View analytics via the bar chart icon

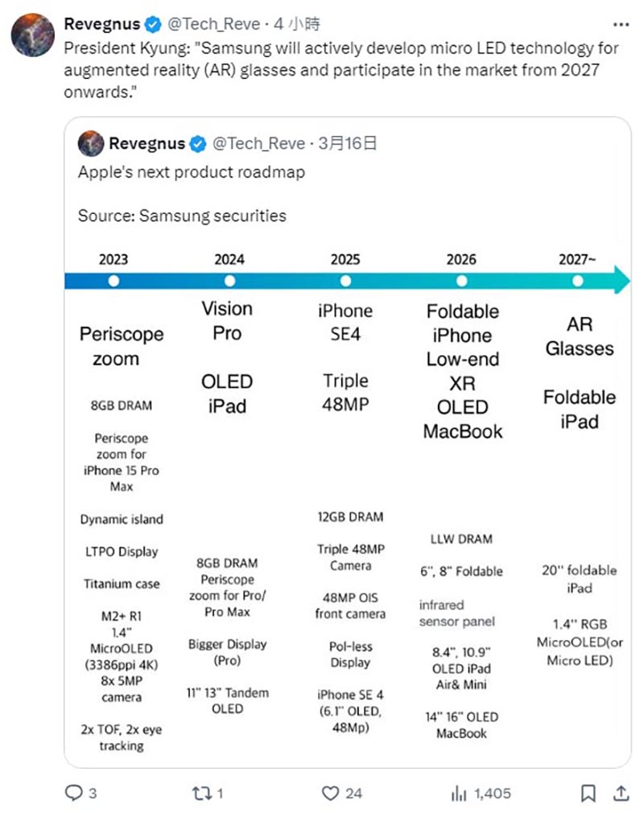[459, 793]
